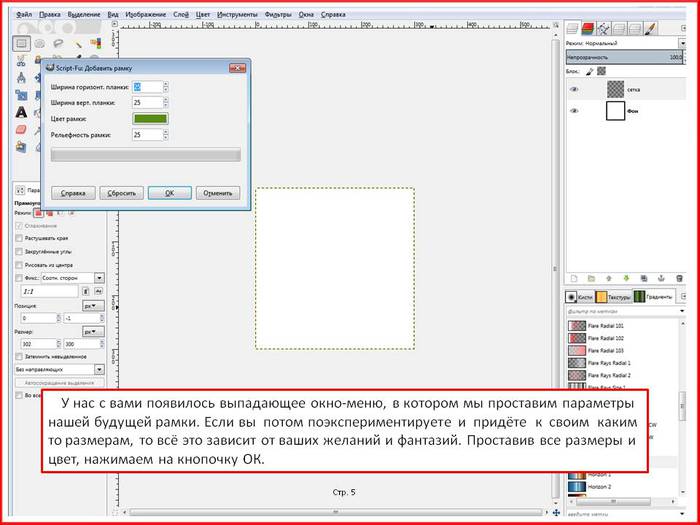The image size is (700, 525).
Task: Enable Закруглённые углы checkbox
Action: coord(19,252)
